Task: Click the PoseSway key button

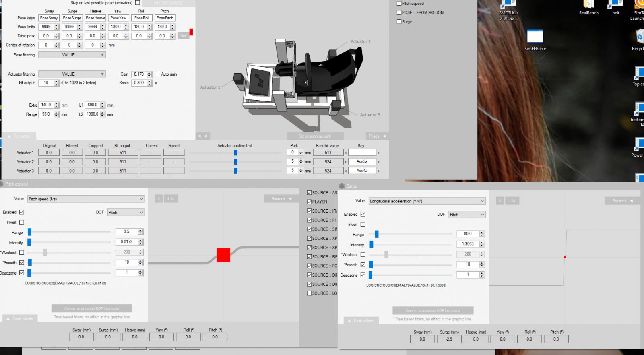Action: point(49,18)
